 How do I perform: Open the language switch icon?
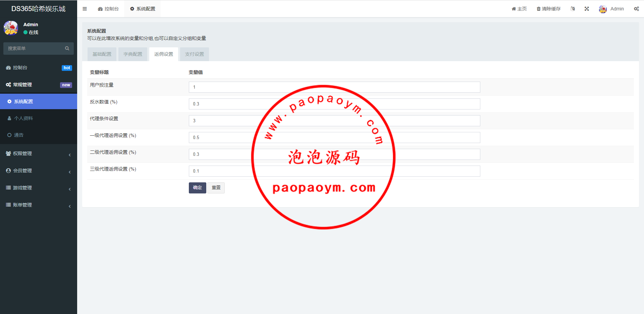573,9
